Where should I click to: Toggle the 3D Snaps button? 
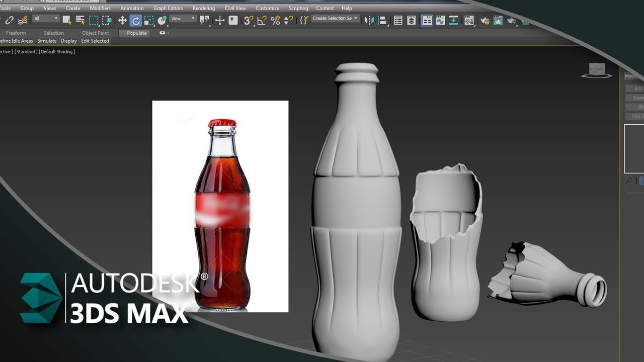[249, 20]
